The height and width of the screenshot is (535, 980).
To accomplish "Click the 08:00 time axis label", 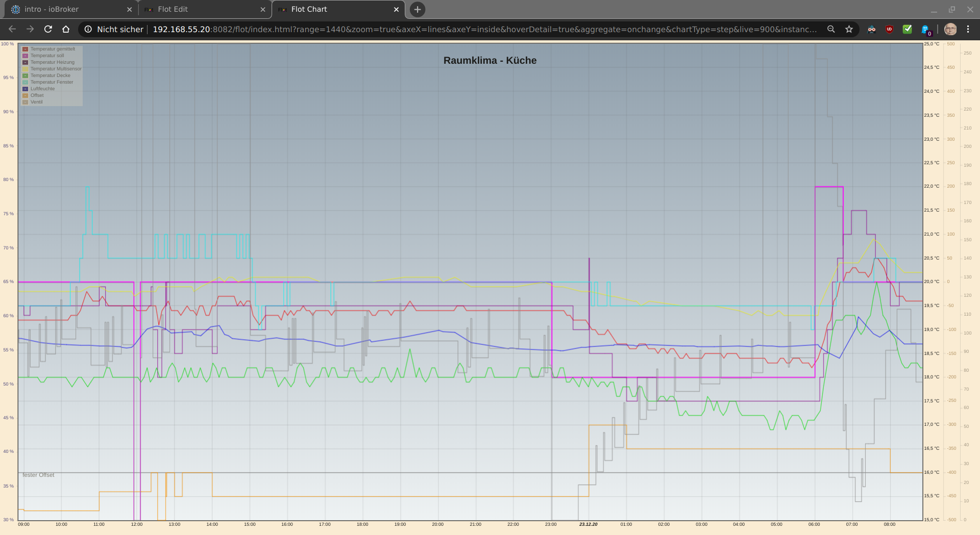I will tap(890, 524).
